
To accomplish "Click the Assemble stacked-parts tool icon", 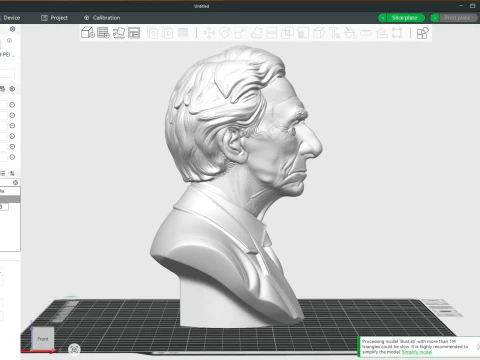I will [381, 33].
